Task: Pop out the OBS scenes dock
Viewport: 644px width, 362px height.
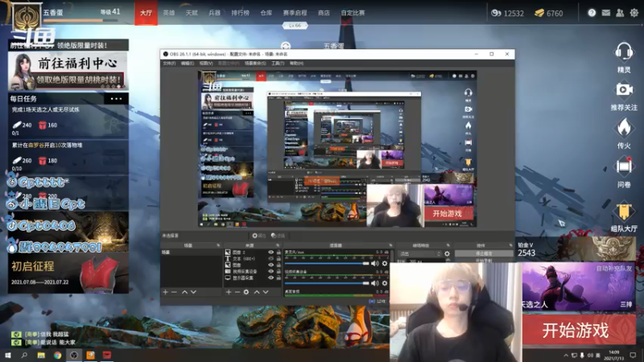Action: pos(218,245)
